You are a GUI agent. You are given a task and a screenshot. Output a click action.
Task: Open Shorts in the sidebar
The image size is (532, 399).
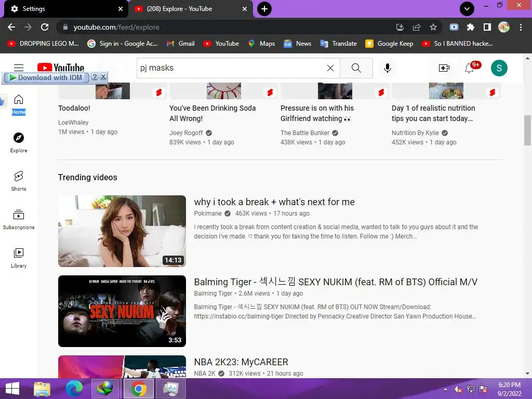[x=19, y=181]
